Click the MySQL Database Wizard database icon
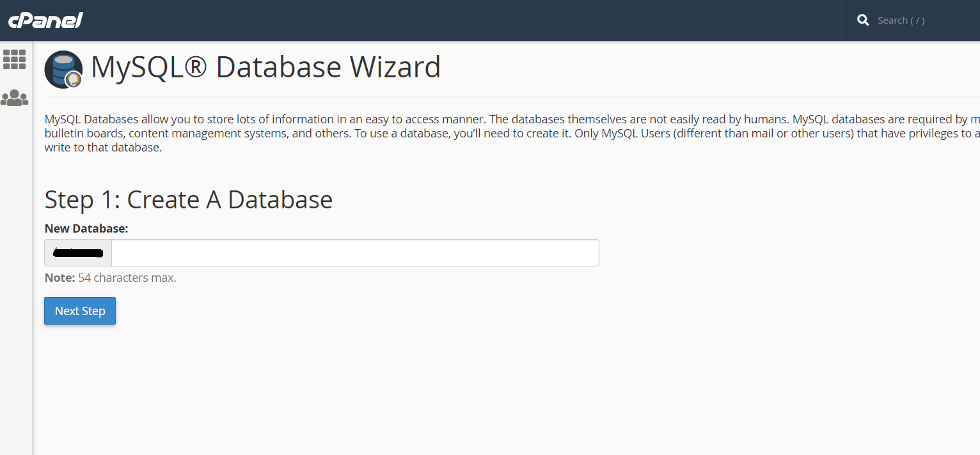 point(63,69)
